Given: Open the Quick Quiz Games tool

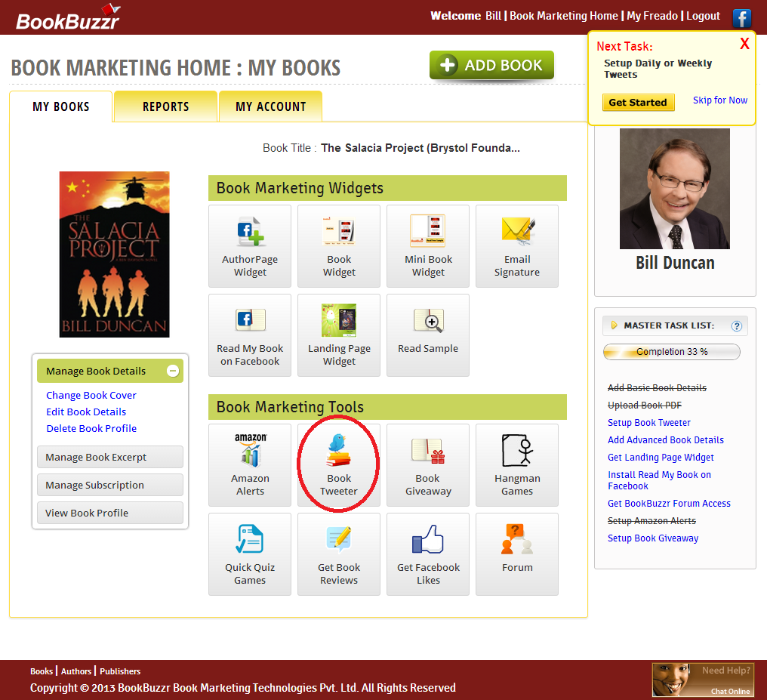Looking at the screenshot, I should (x=249, y=554).
